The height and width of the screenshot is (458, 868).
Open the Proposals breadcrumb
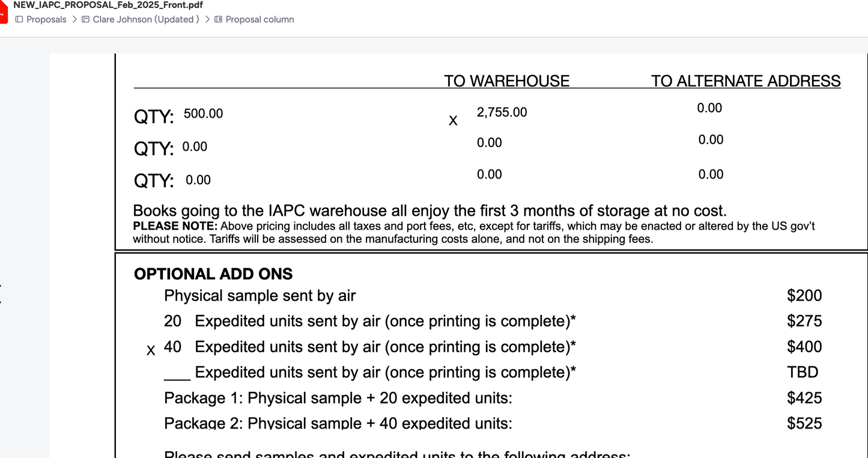tap(46, 19)
